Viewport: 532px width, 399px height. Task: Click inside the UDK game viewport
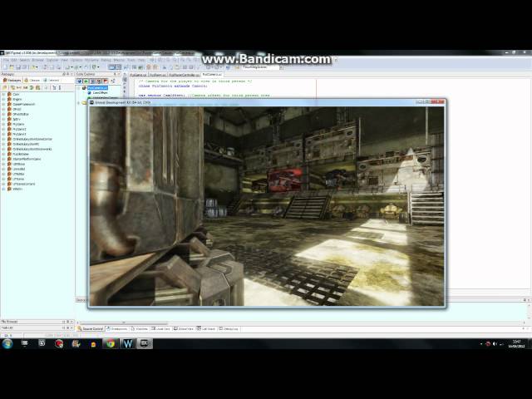pyautogui.click(x=267, y=206)
